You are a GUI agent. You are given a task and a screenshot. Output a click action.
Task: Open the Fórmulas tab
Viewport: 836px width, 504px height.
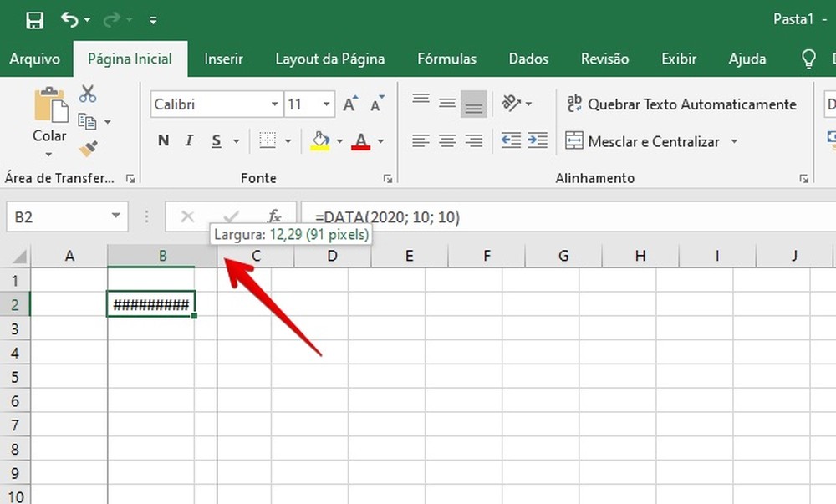click(x=446, y=59)
